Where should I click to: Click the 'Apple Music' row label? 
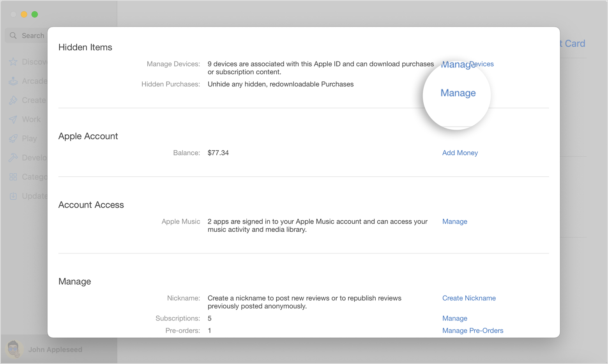coord(181,221)
